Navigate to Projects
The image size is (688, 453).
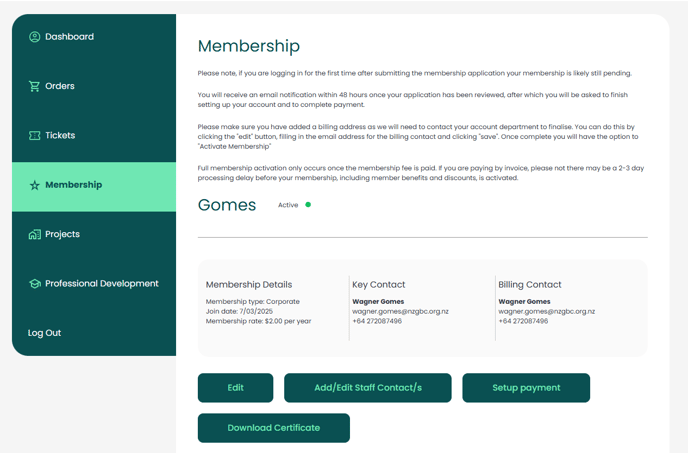pyautogui.click(x=62, y=234)
